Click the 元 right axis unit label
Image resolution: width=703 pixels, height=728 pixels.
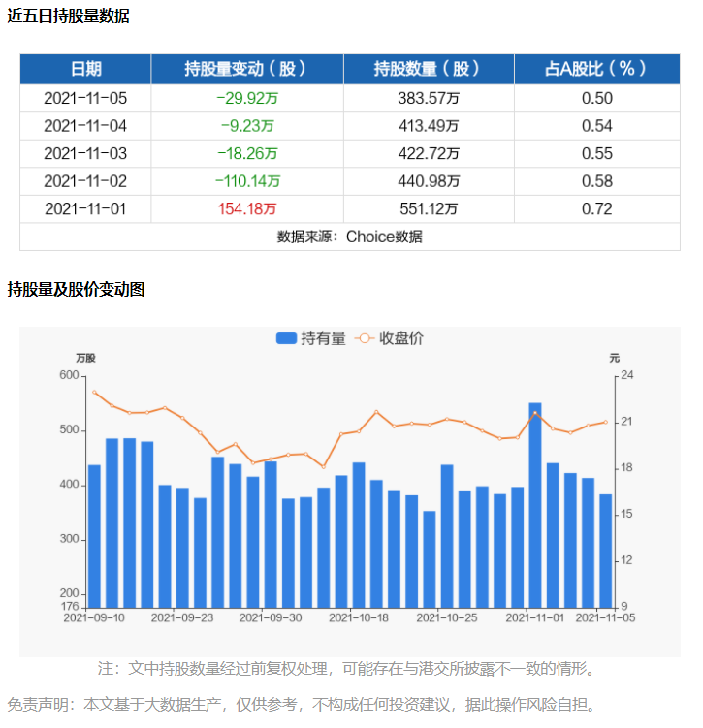click(615, 358)
